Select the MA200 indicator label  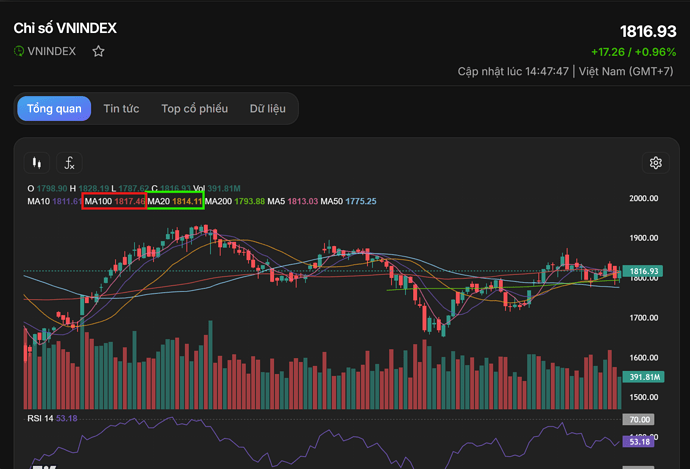pyautogui.click(x=218, y=202)
